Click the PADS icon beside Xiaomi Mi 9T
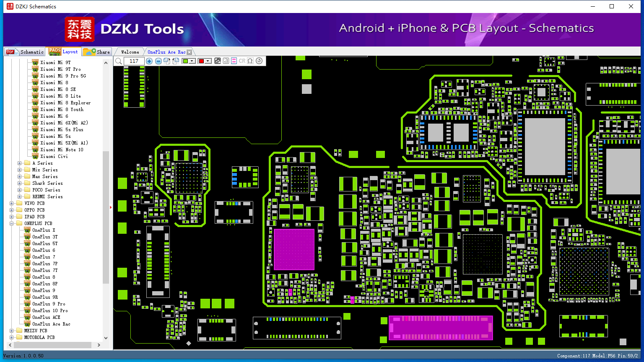This screenshot has width=644, height=362. pos(35,62)
